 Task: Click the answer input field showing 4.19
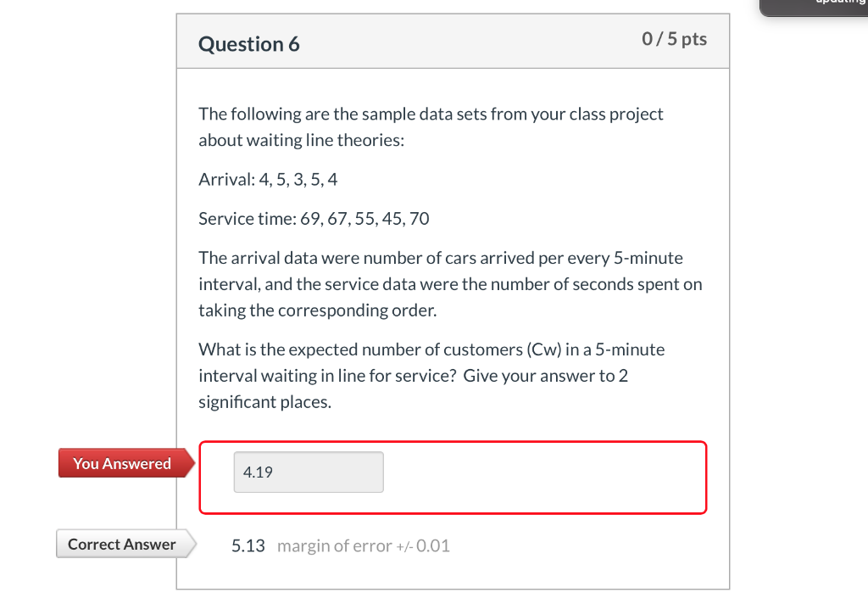308,472
